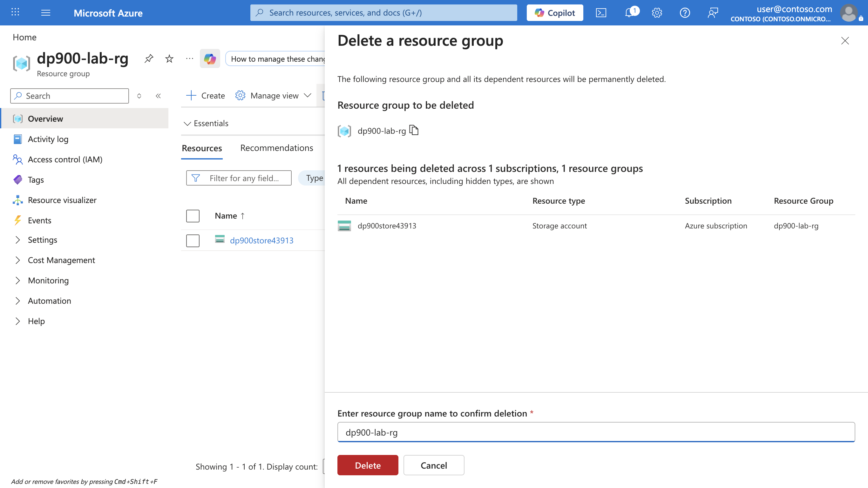Viewport: 868px width, 488px height.
Task: Open the more options ellipsis
Action: [190, 59]
